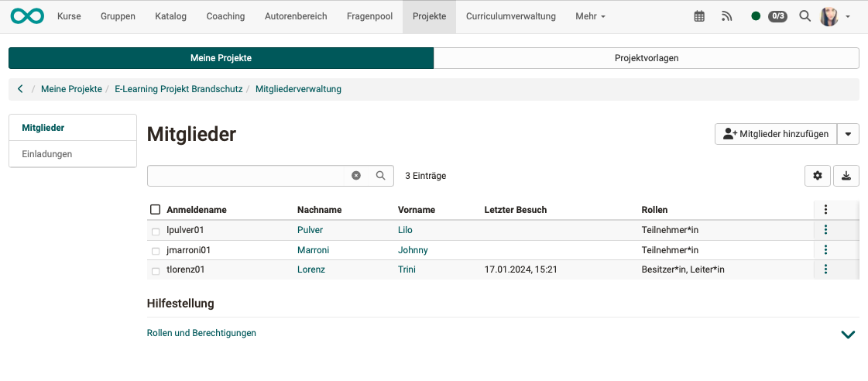868x381 pixels.
Task: Select all members checkbox in header
Action: pyautogui.click(x=156, y=210)
